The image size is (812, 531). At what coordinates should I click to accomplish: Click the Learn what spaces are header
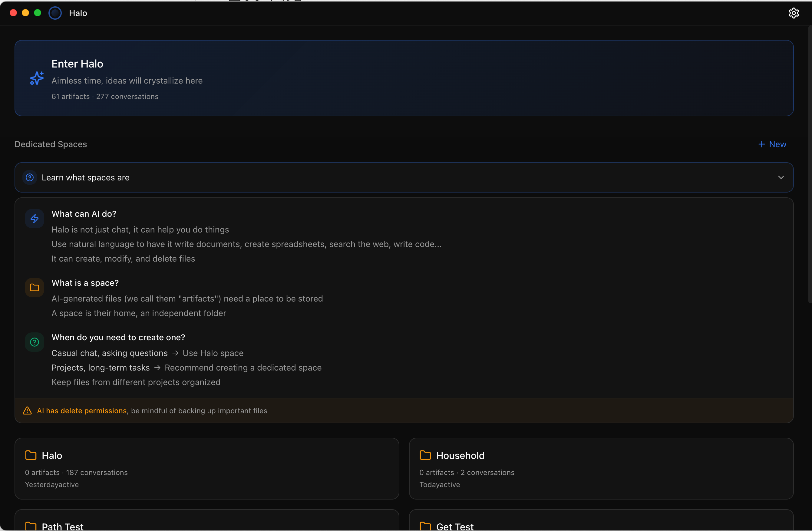coord(404,177)
